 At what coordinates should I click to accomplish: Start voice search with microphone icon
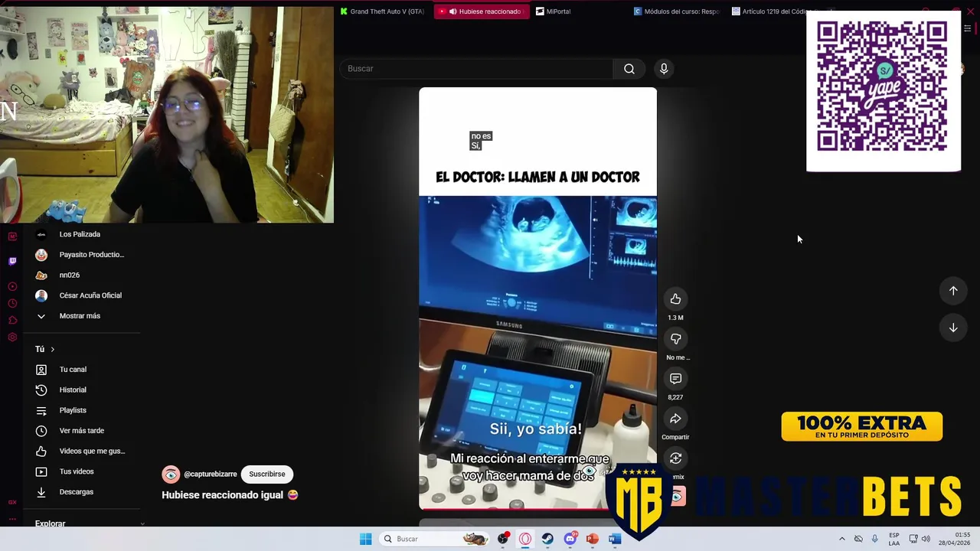(664, 69)
